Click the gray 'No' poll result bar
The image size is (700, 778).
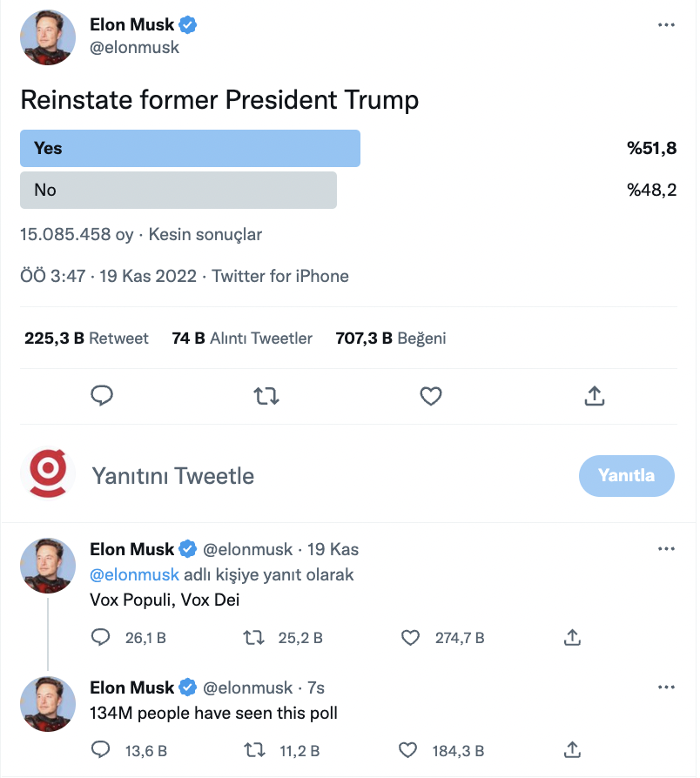point(178,190)
